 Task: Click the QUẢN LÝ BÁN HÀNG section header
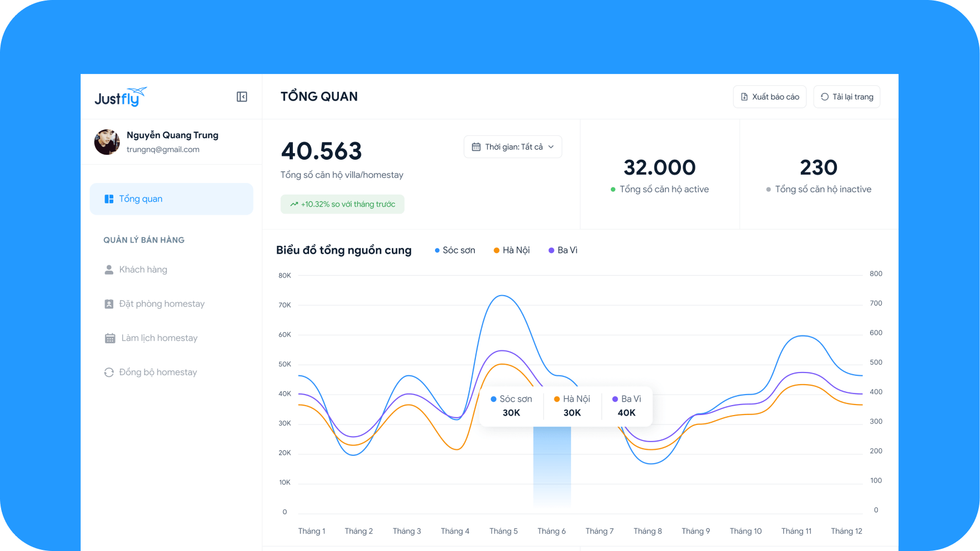[x=144, y=240]
